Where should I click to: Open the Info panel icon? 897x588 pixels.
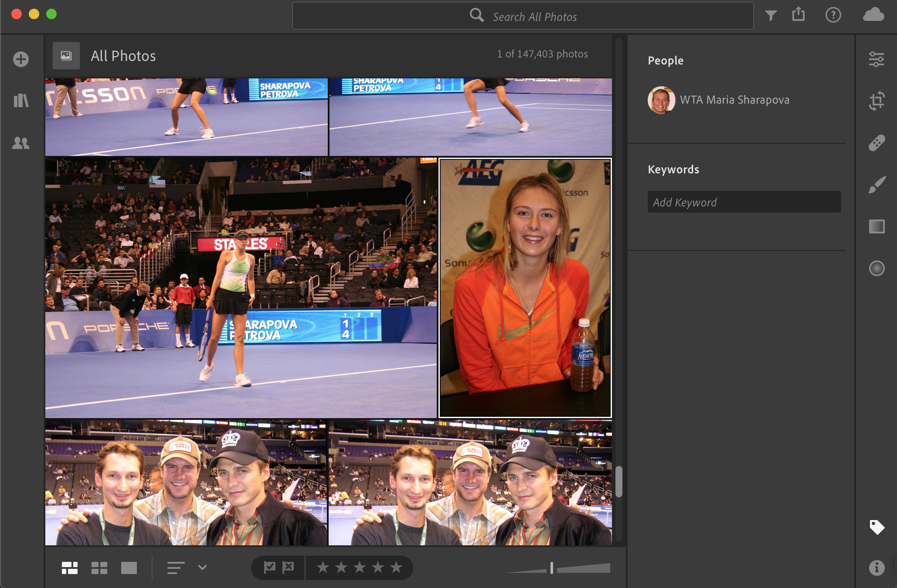coord(877,568)
